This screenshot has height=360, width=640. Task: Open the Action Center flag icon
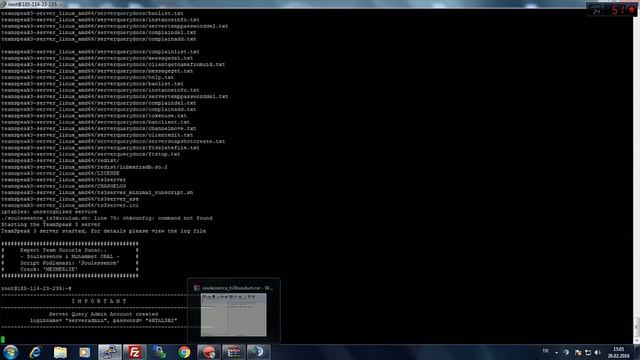(578, 352)
